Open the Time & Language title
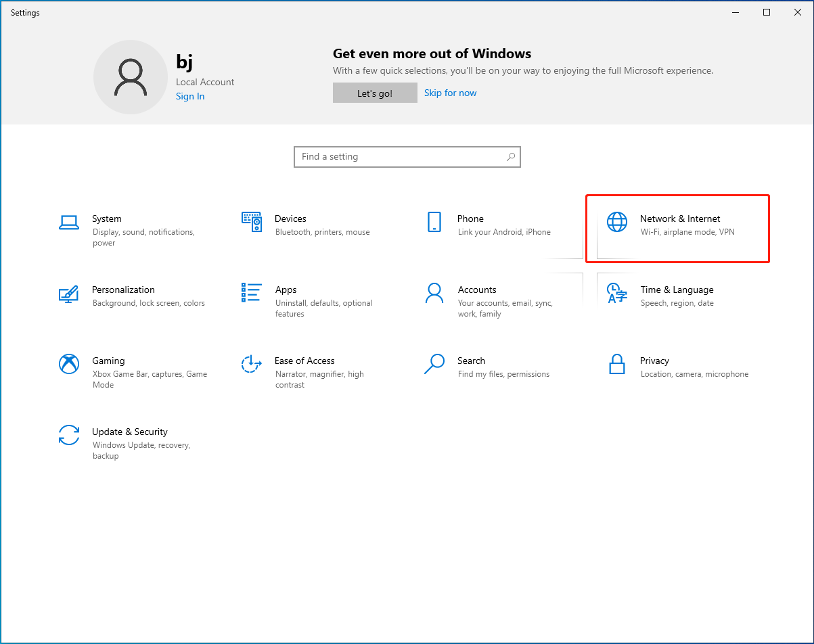 click(677, 290)
